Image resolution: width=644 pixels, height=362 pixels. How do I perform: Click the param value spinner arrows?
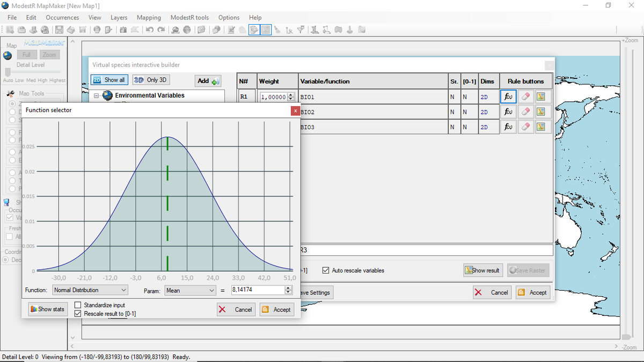(x=288, y=290)
